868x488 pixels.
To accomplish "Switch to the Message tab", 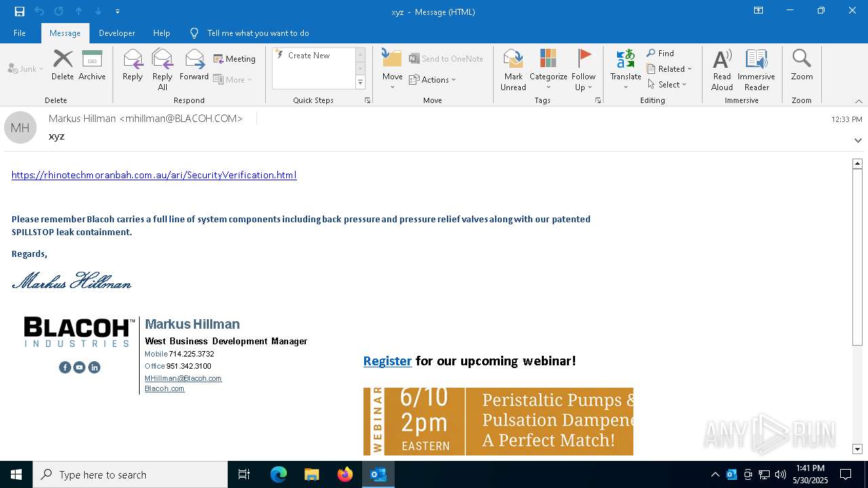I will [x=65, y=33].
